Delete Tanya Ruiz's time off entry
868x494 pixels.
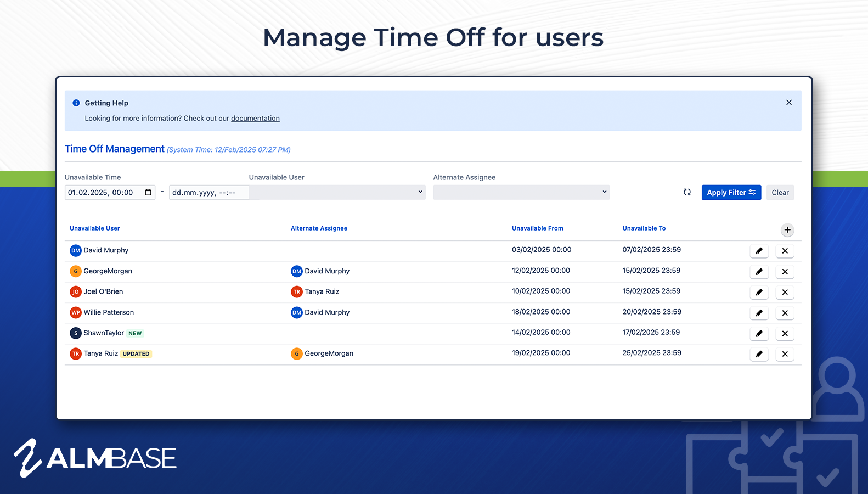click(785, 354)
